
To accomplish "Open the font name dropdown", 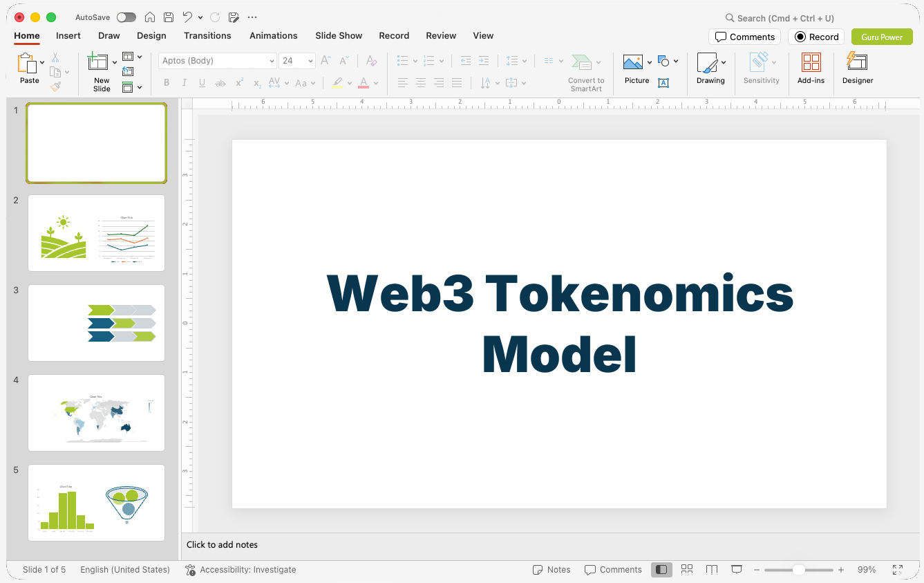I will (x=272, y=61).
